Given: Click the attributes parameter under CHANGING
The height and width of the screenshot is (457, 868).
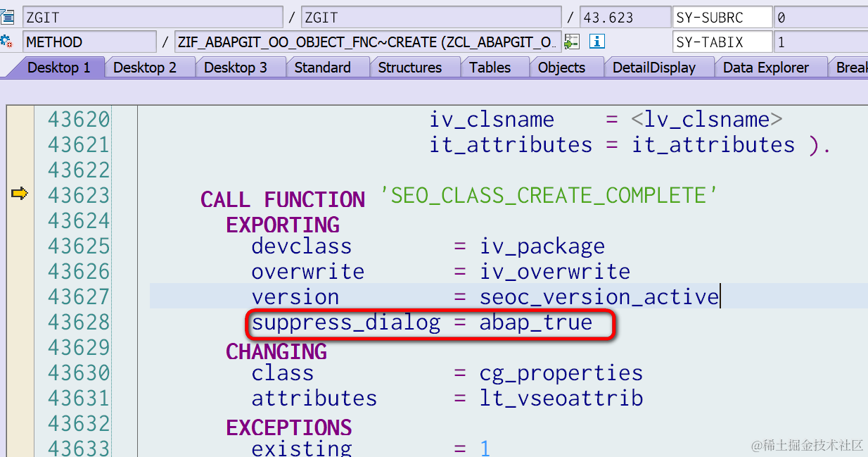Looking at the screenshot, I should pos(314,398).
